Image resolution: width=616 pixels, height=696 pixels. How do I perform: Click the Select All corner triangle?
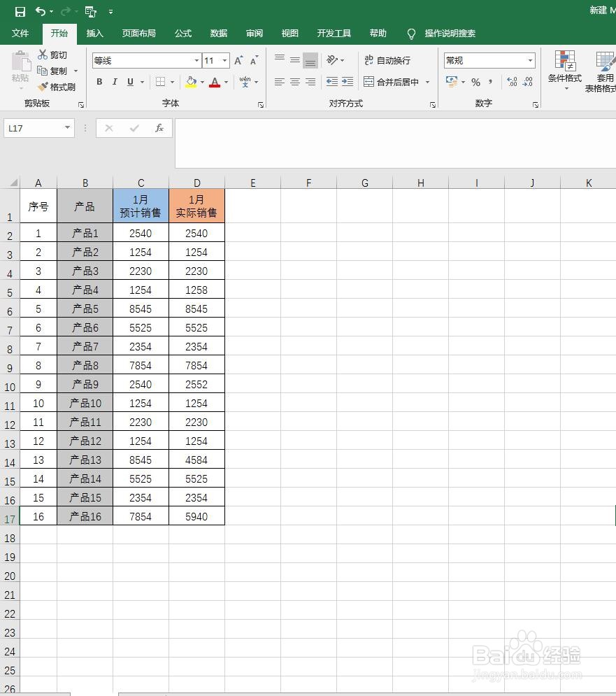13,183
